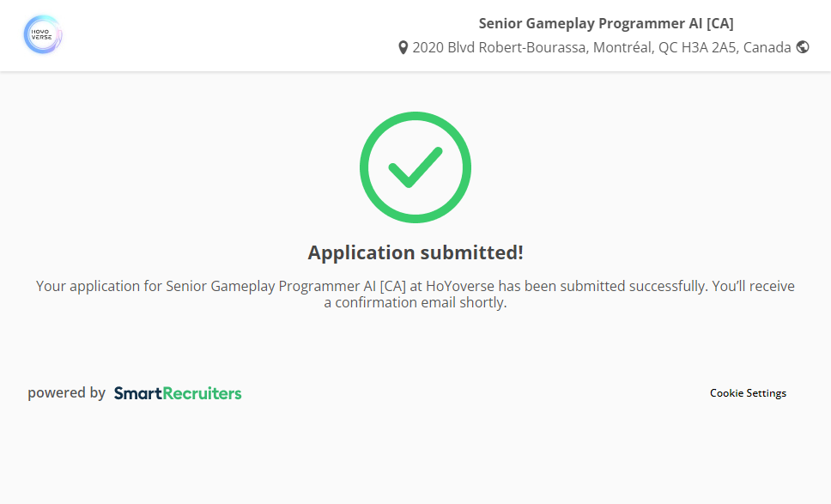Click "Canada" in the job address
This screenshot has height=504, width=831.
coord(767,48)
